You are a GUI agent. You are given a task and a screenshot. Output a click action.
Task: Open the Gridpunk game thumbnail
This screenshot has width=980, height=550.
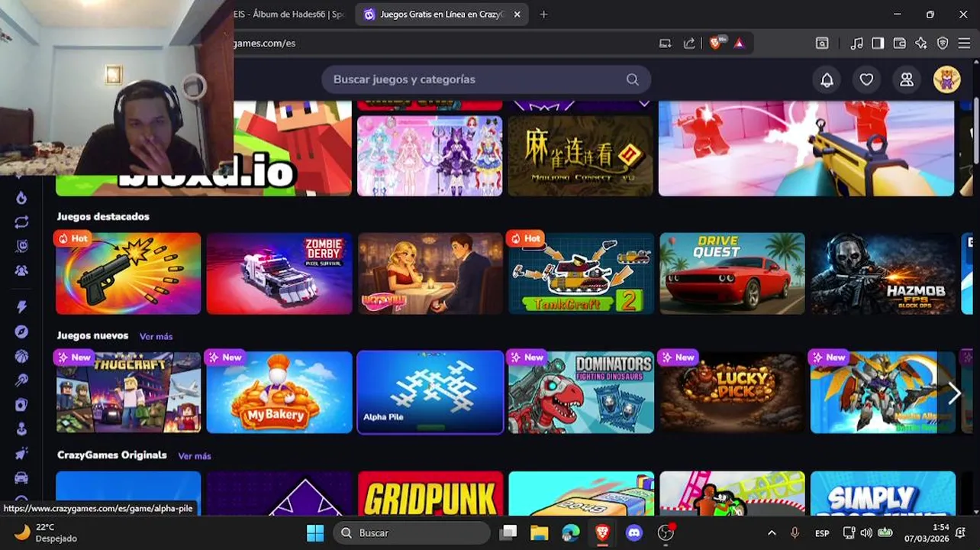(x=430, y=493)
